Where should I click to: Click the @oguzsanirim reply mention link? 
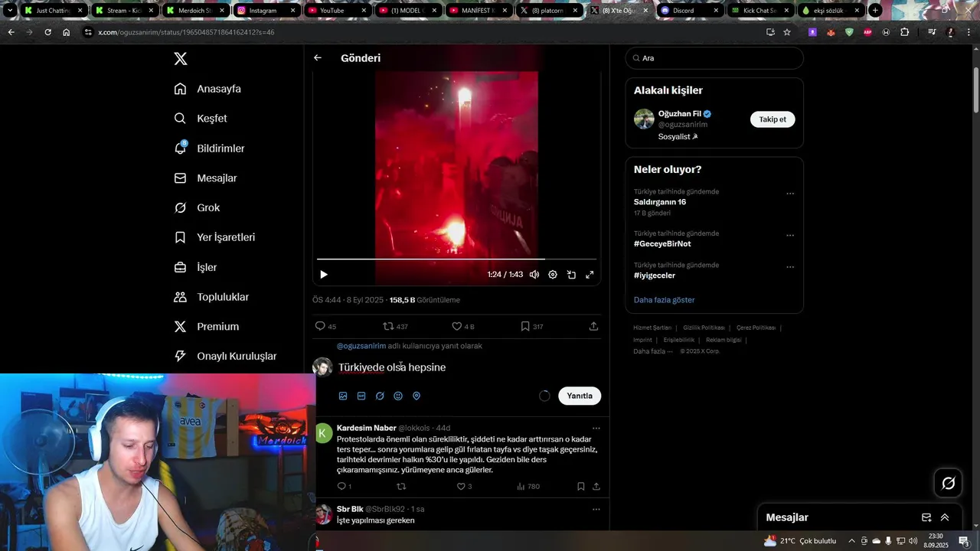(361, 346)
